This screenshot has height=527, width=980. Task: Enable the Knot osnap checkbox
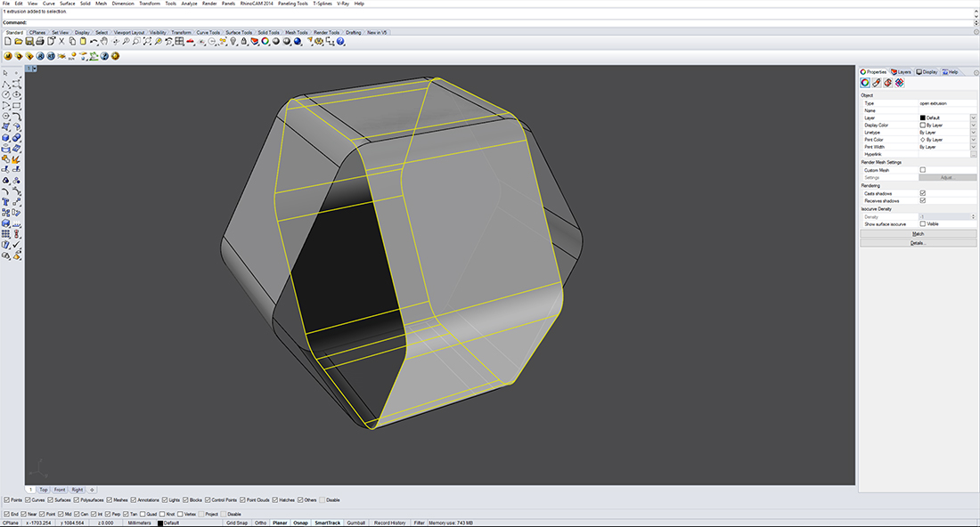click(x=162, y=514)
